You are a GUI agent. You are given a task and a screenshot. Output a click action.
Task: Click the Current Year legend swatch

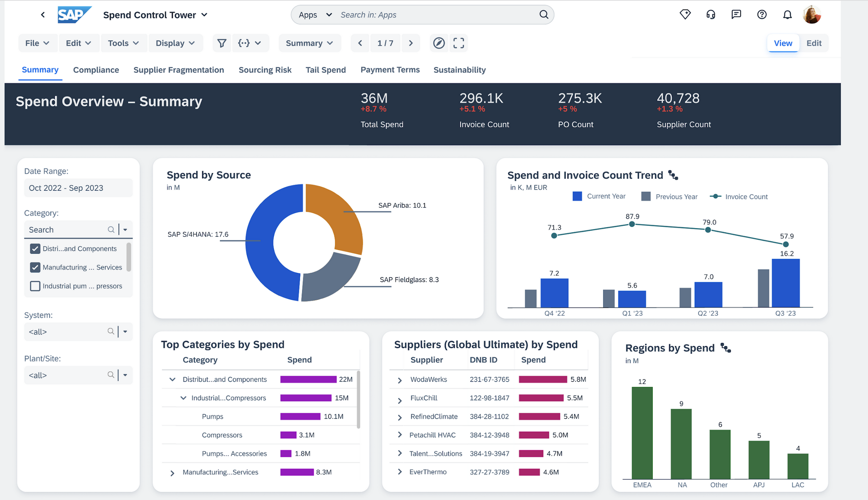(577, 196)
